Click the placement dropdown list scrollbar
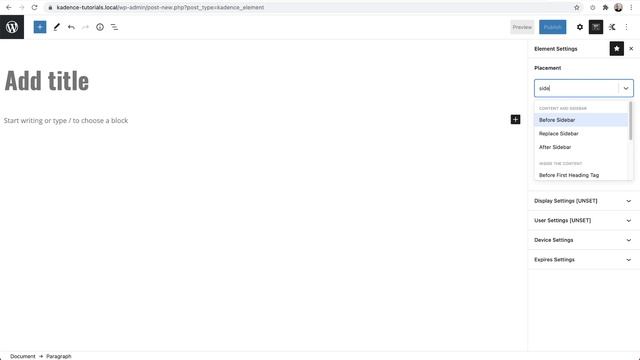The height and width of the screenshot is (360, 640). 631,121
